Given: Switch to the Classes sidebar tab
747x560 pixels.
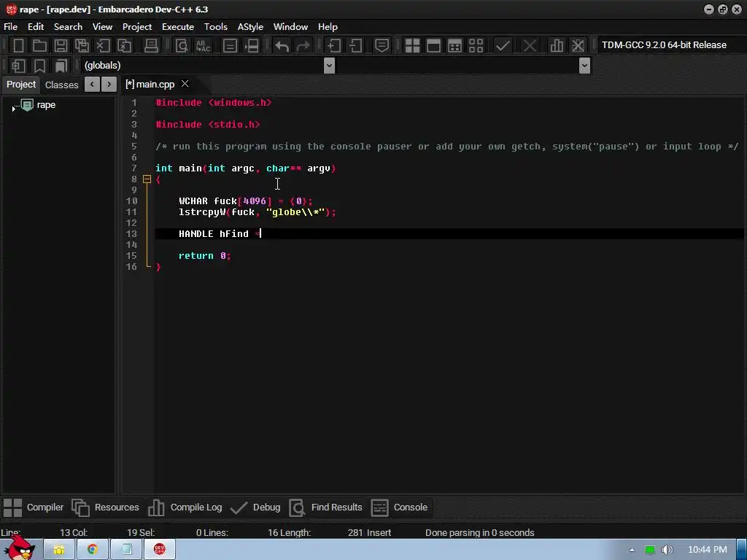Looking at the screenshot, I should [61, 85].
